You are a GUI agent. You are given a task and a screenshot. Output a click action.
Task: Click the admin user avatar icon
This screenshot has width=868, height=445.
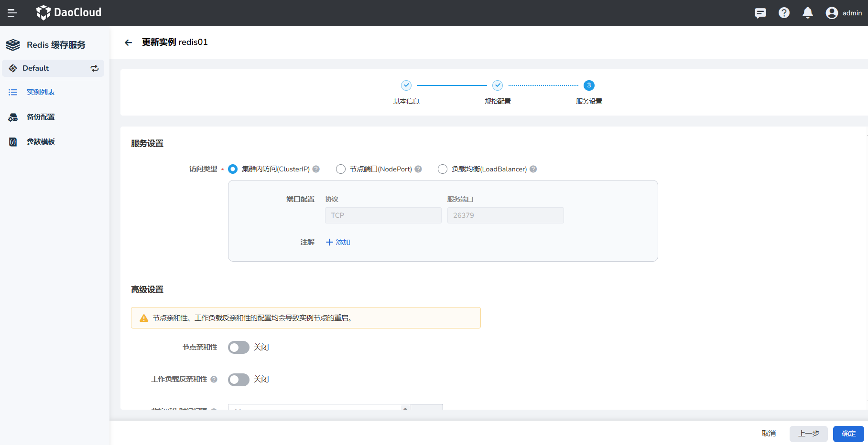[x=832, y=13]
